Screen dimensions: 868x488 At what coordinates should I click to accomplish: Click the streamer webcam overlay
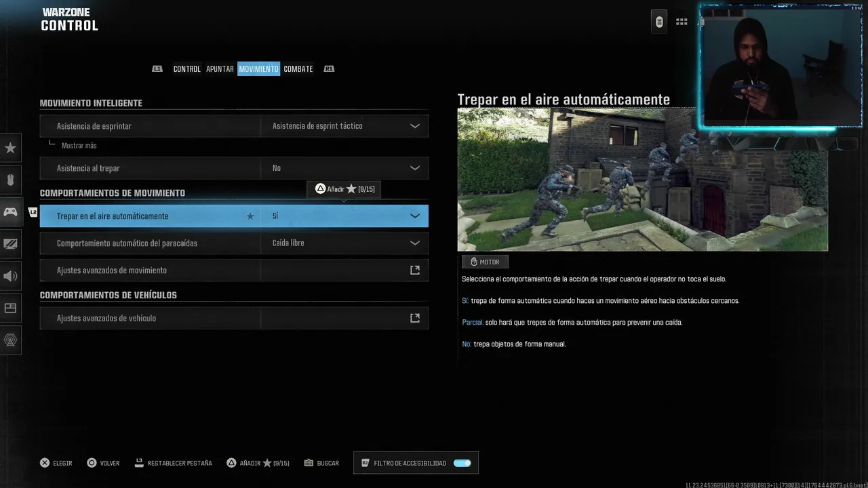coord(781,66)
